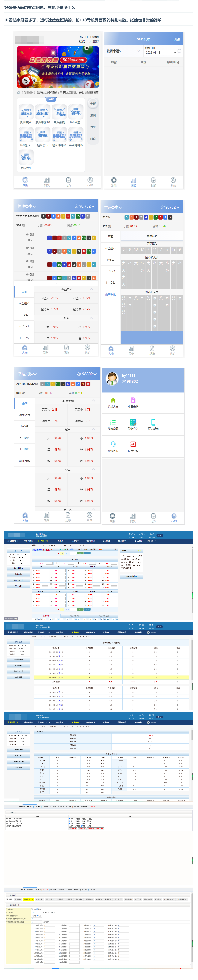Click the 502kai.com promotional banner
This screenshot has height=980, width=198.
click(58, 67)
